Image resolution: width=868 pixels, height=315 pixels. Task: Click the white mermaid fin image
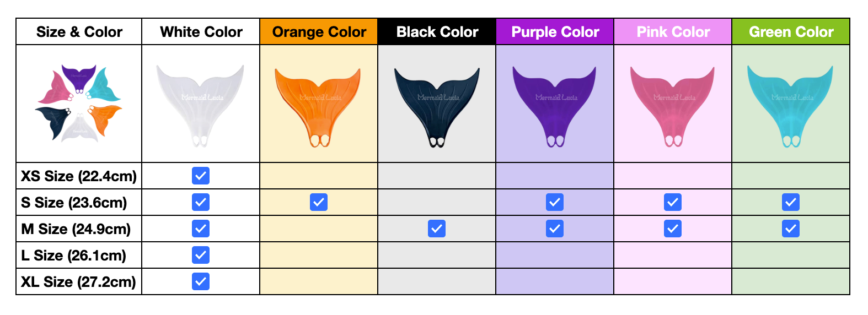pos(200,104)
